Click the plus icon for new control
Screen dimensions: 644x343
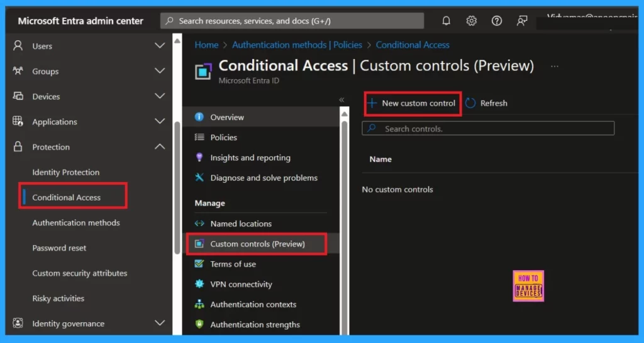[372, 103]
